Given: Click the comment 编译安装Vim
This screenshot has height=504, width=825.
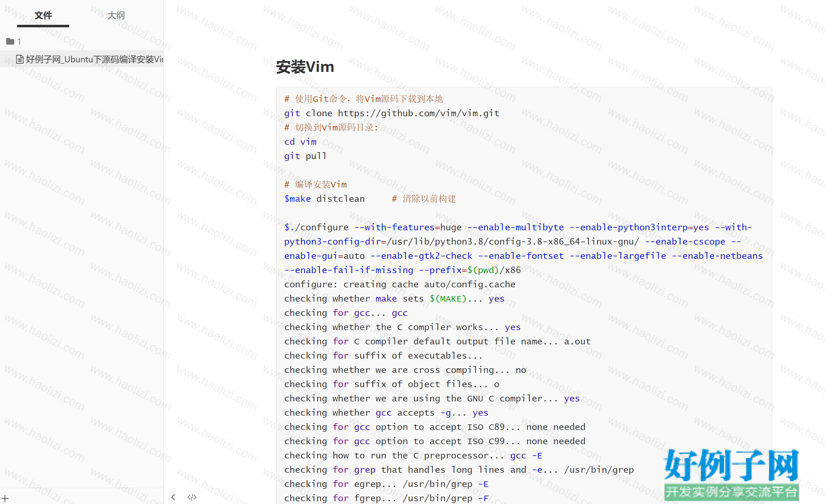Looking at the screenshot, I should [315, 184].
